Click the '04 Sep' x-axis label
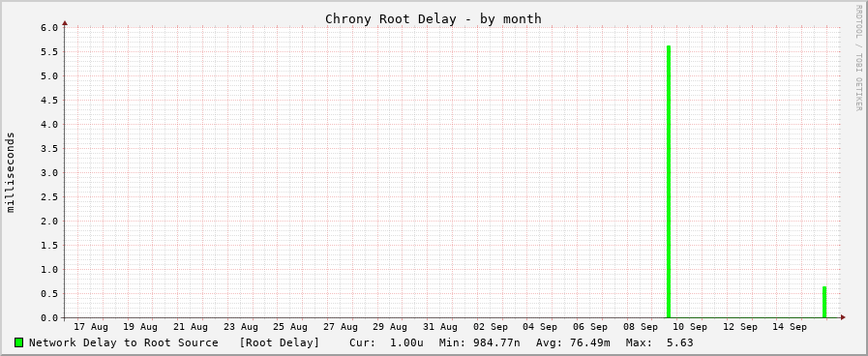This screenshot has height=356, width=868. coord(540,327)
